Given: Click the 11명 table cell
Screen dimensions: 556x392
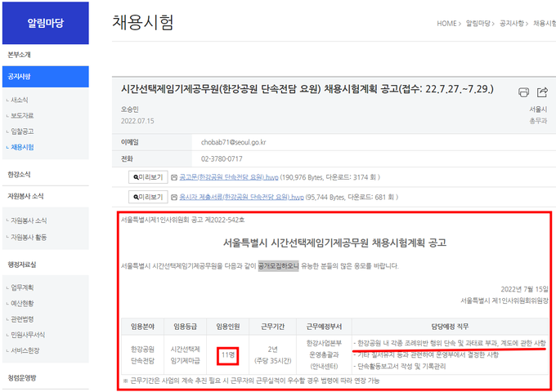Looking at the screenshot, I should click(228, 354).
